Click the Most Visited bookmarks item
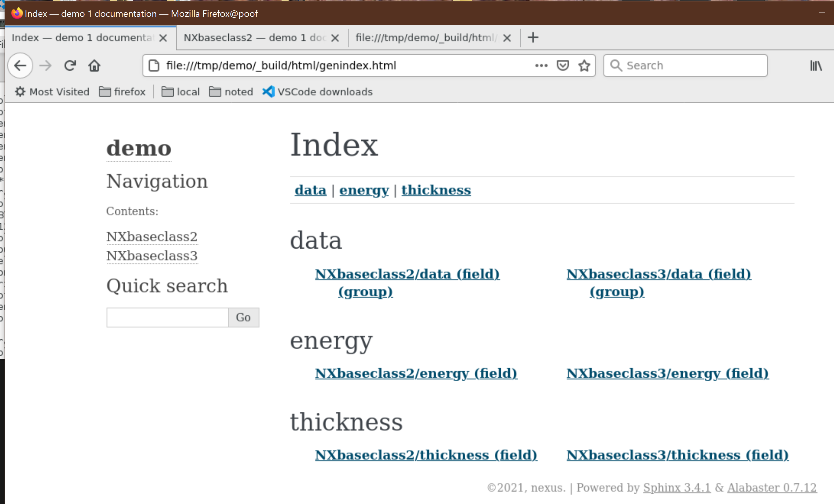 click(x=59, y=91)
